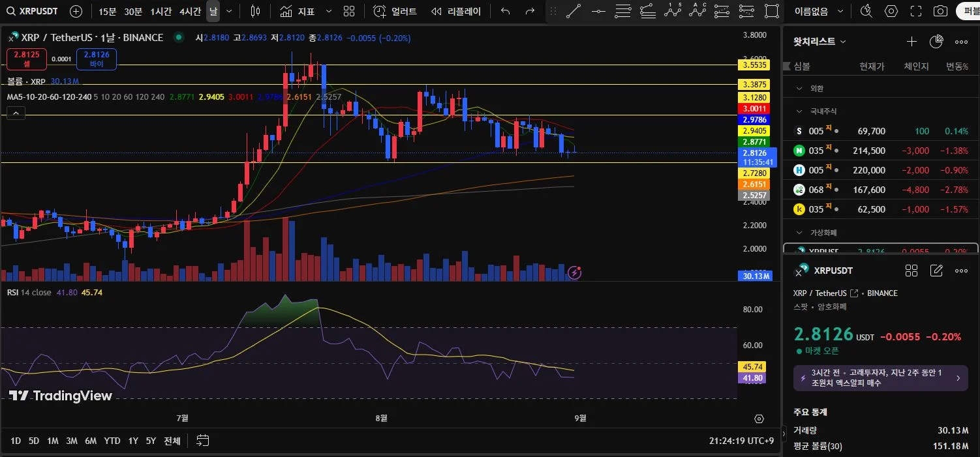This screenshot has width=980, height=457.
Task: Open the watchlist pie chart view icon
Action: click(x=936, y=41)
